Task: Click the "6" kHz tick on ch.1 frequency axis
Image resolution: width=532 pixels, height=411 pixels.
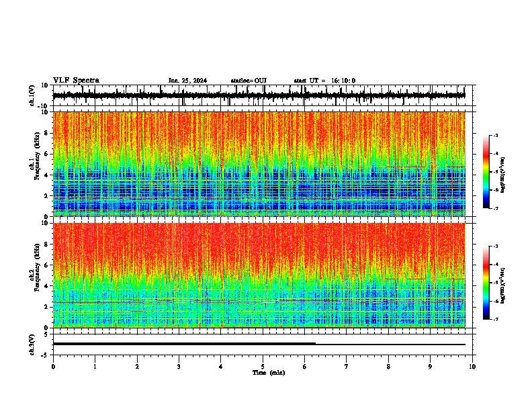Action: click(46, 154)
